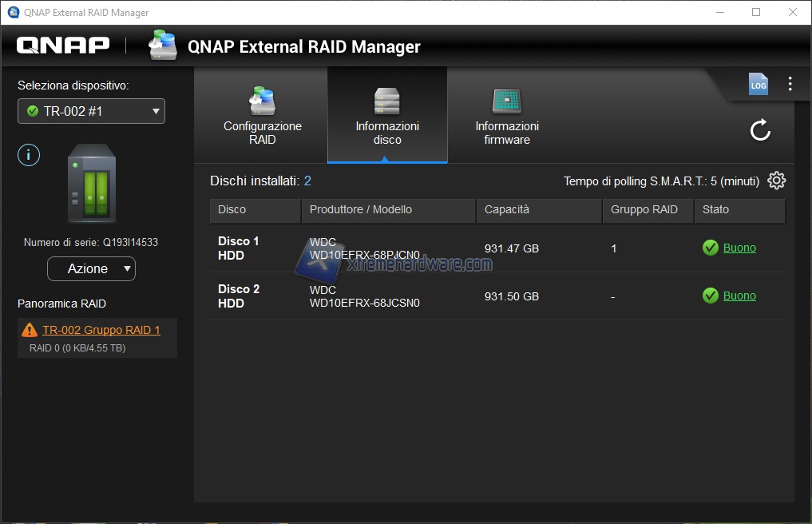The height and width of the screenshot is (524, 812).
Task: Click the refresh arrow icon
Action: point(760,130)
